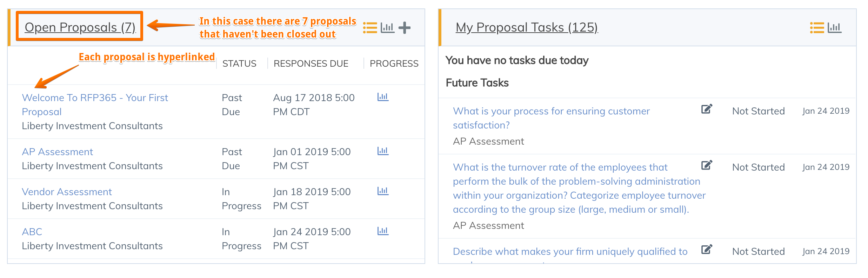View progress chart for Vendor Assessment proposal

(383, 191)
